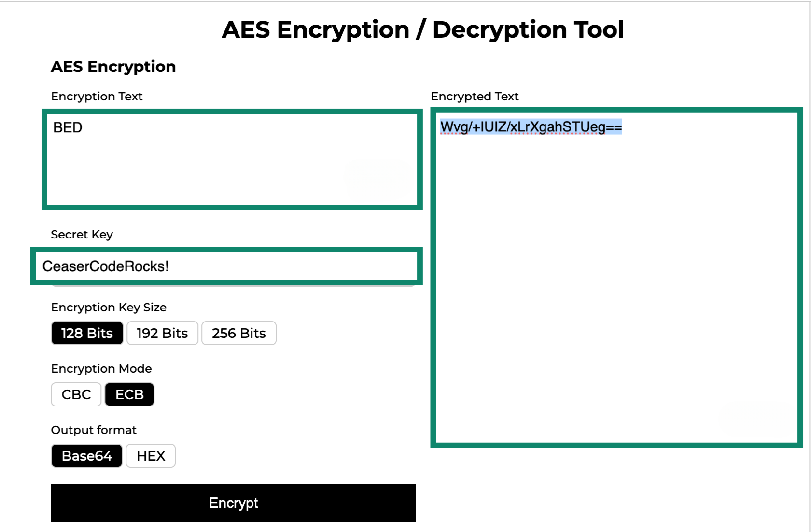Screen dimensions: 811x532
Task: Click the Encryption Mode section heading
Action: pyautogui.click(x=101, y=368)
